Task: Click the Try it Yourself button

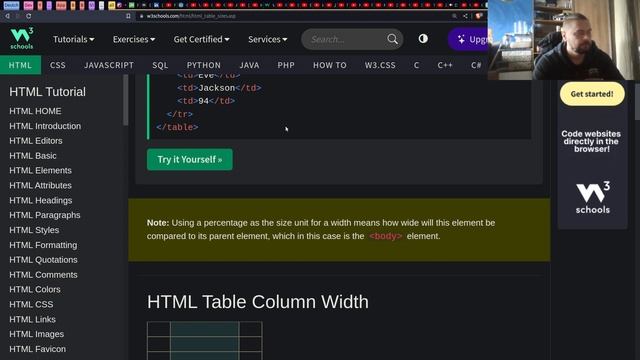Action: [x=190, y=159]
